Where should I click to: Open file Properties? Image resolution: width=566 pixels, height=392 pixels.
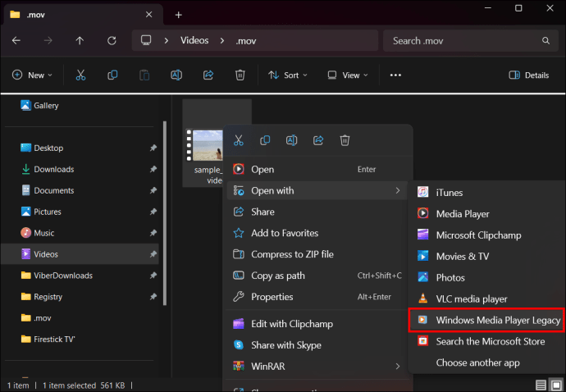(317, 297)
